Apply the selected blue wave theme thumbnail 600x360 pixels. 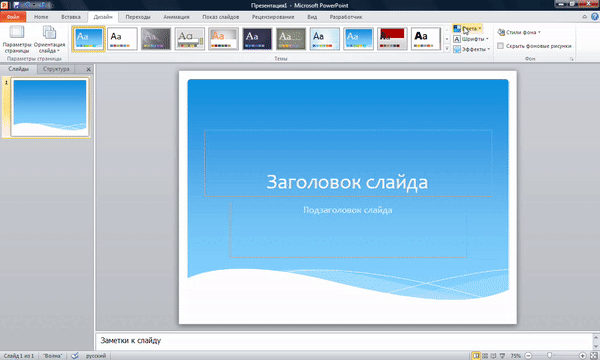[x=88, y=39]
